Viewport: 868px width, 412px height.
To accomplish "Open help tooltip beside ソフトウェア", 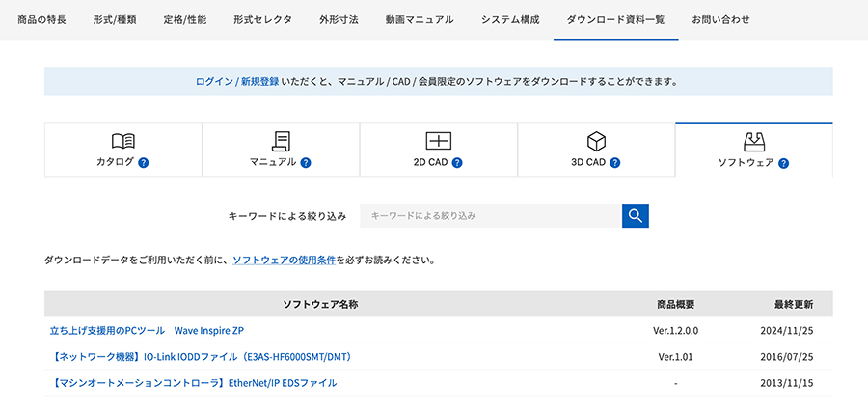I will click(x=783, y=163).
